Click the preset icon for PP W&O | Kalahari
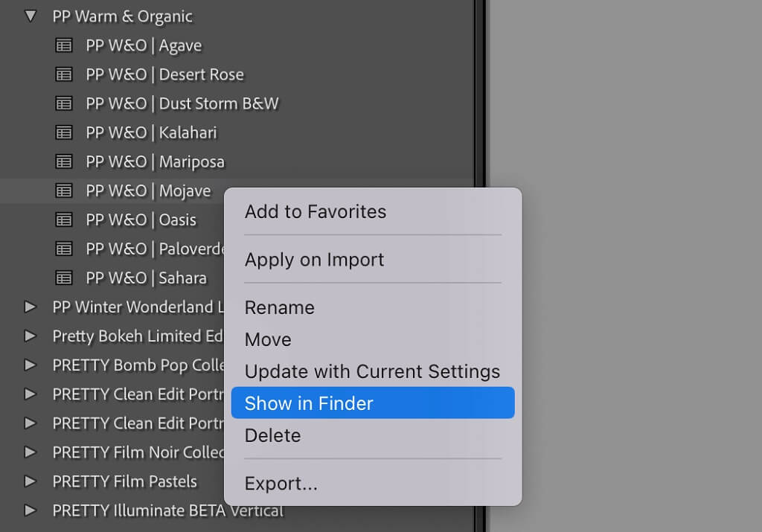Image resolution: width=762 pixels, height=532 pixels. click(x=64, y=132)
